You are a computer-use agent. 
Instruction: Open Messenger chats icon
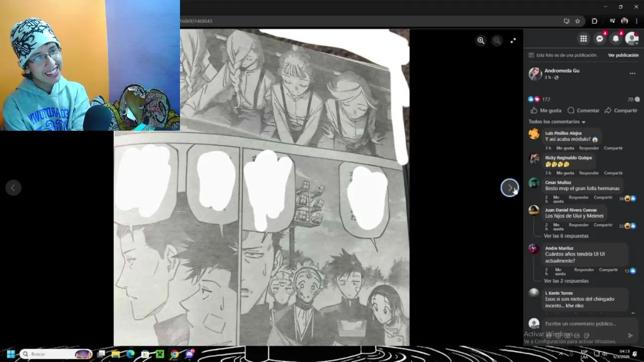point(600,39)
